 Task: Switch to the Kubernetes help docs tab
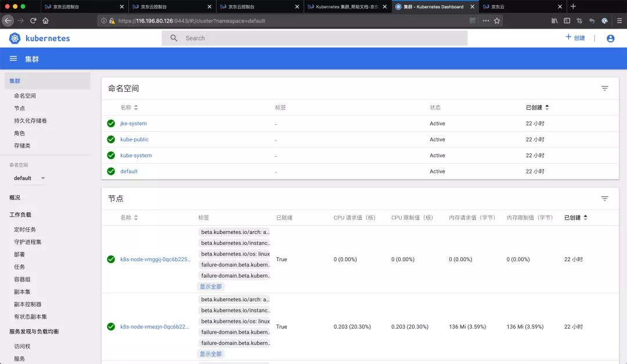[x=347, y=7]
